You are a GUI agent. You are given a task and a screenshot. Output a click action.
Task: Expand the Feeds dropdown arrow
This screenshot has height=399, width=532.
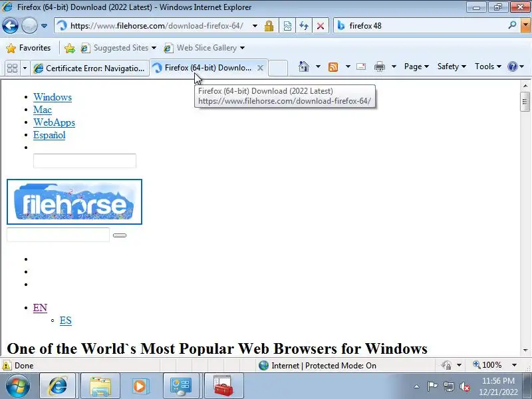click(x=348, y=66)
